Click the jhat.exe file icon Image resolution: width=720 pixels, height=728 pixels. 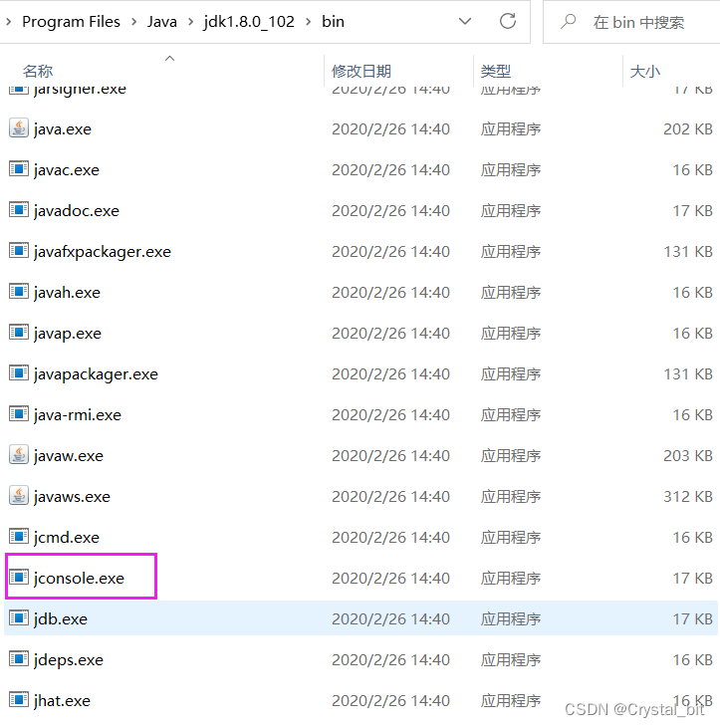tap(19, 700)
